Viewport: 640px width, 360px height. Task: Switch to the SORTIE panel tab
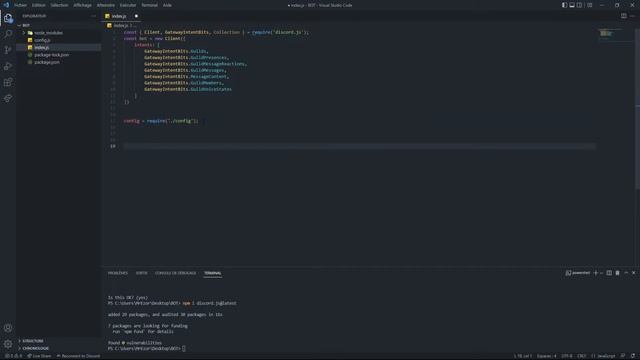(142, 273)
